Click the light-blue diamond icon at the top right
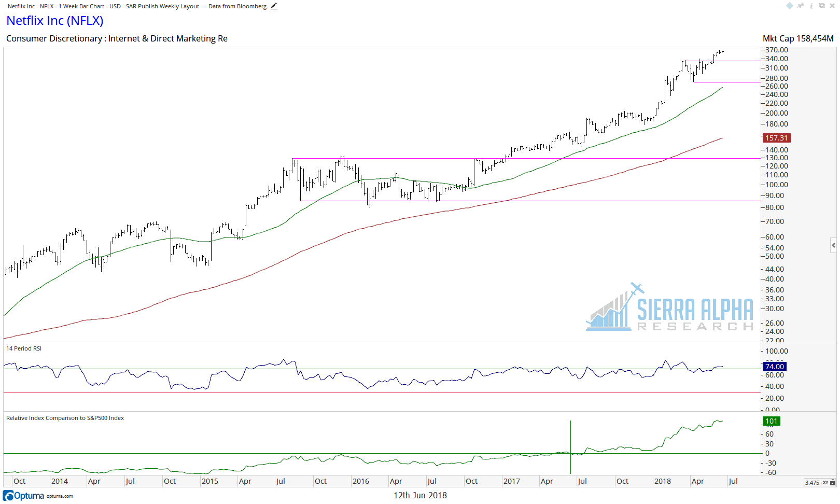This screenshot has width=840, height=504. click(790, 6)
